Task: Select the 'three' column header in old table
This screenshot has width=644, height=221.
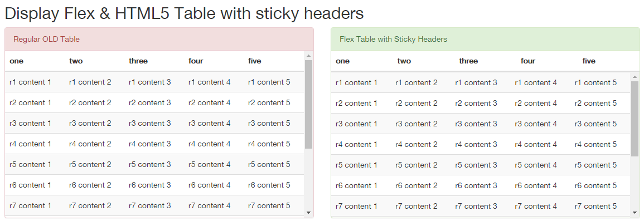Action: point(138,61)
